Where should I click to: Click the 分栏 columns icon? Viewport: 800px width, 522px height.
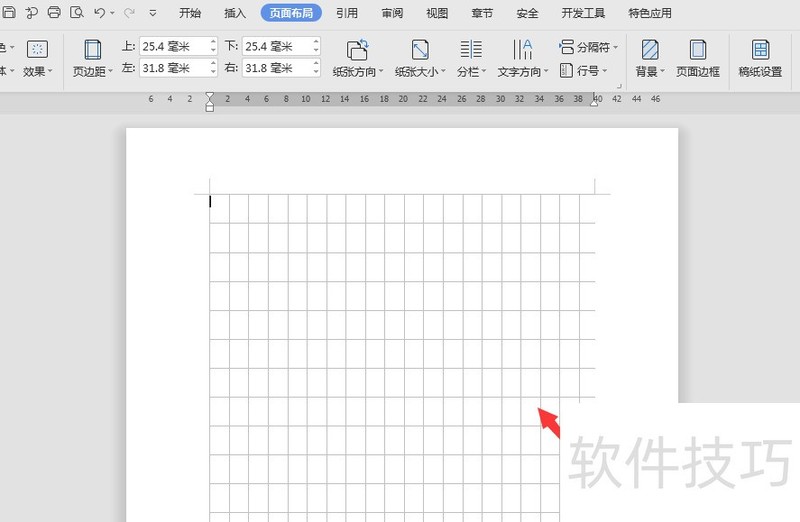pyautogui.click(x=471, y=49)
